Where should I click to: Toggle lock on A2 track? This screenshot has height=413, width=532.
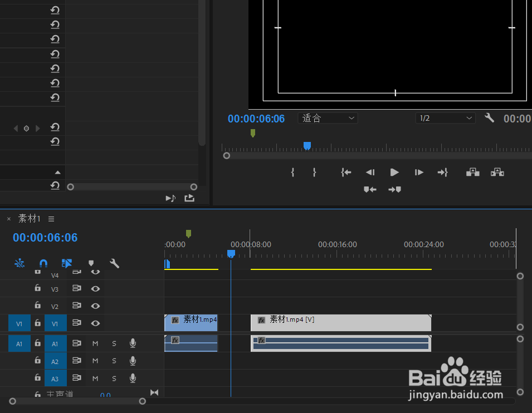38,360
